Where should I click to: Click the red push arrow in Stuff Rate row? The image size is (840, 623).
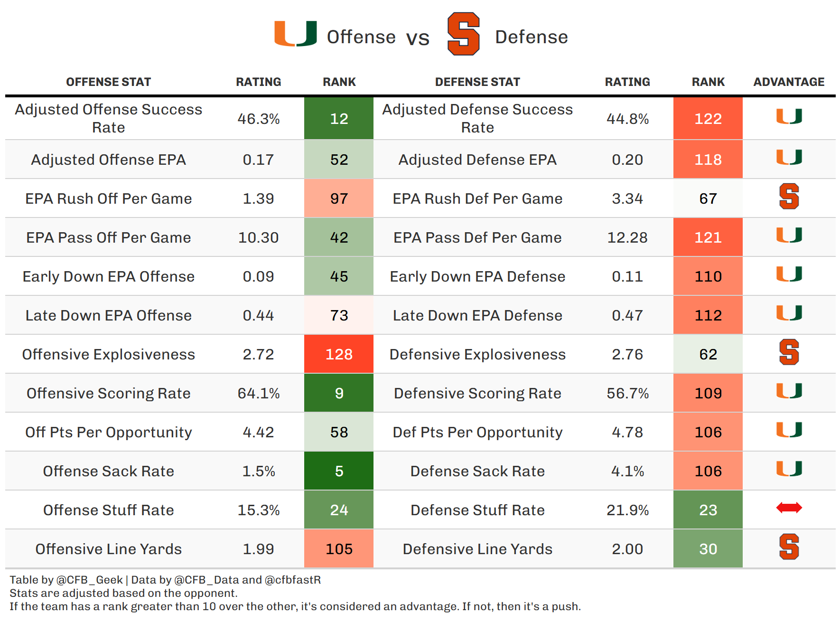click(789, 508)
